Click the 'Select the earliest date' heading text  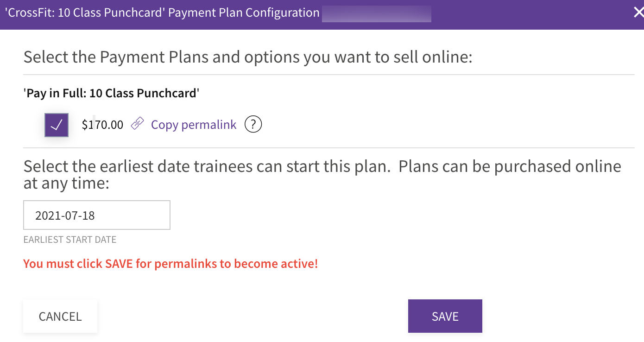point(322,175)
